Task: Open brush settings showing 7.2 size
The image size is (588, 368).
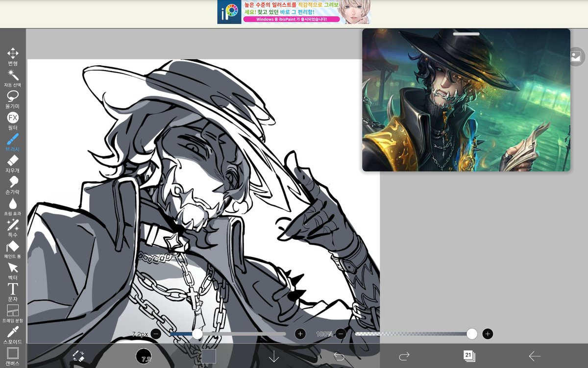Action: pyautogui.click(x=144, y=356)
